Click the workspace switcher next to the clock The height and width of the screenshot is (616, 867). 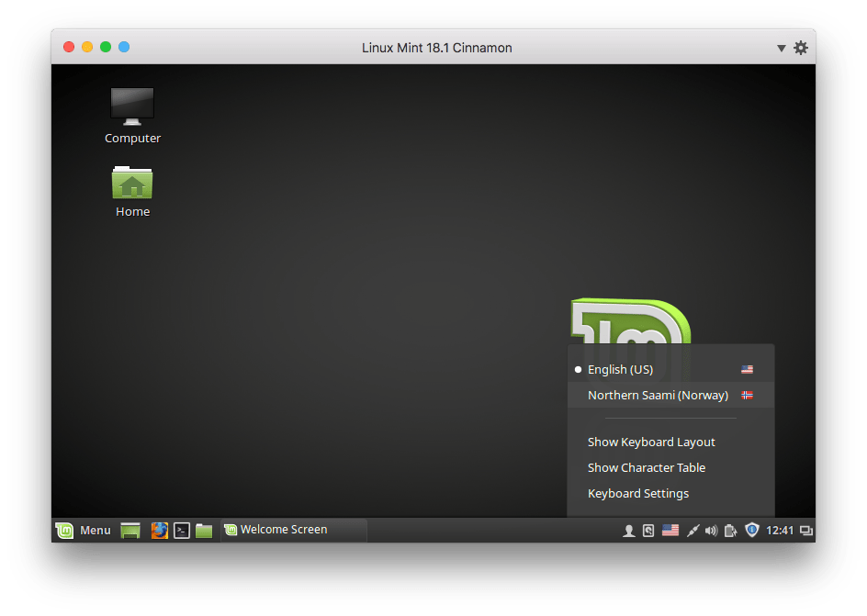[x=806, y=530]
